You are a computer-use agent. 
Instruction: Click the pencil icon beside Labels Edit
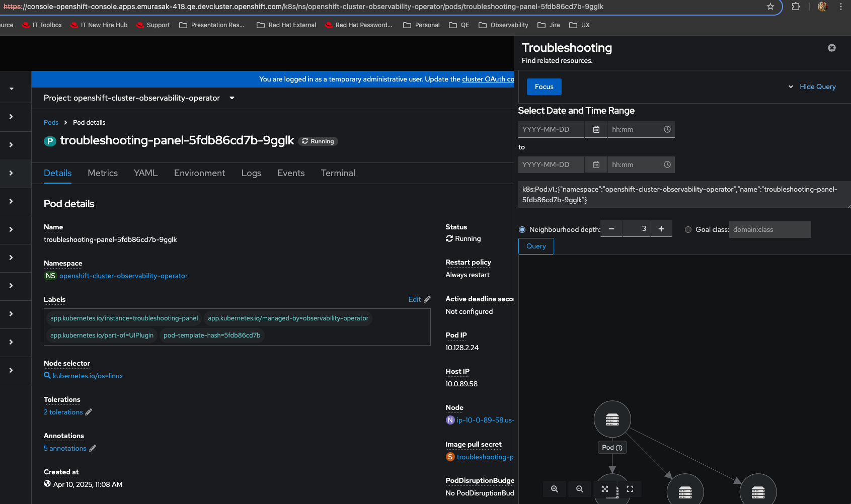pos(427,299)
